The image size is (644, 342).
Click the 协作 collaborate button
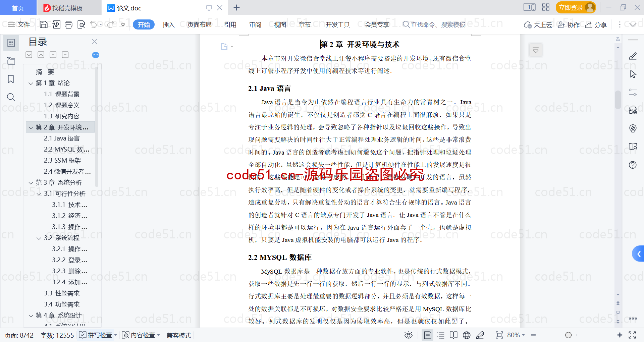[569, 25]
